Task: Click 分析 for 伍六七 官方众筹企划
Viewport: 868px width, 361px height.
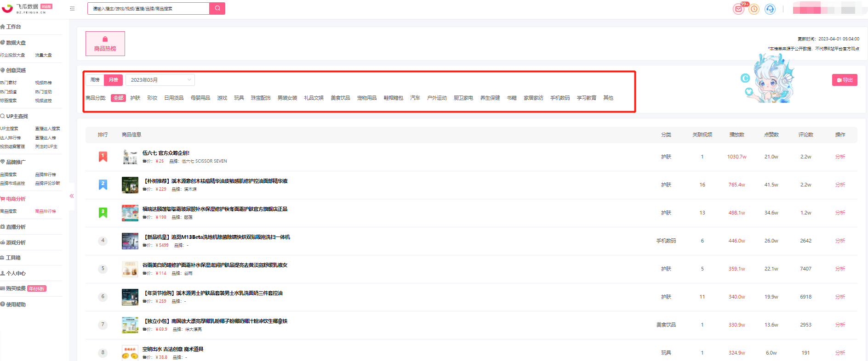Action: [840, 157]
